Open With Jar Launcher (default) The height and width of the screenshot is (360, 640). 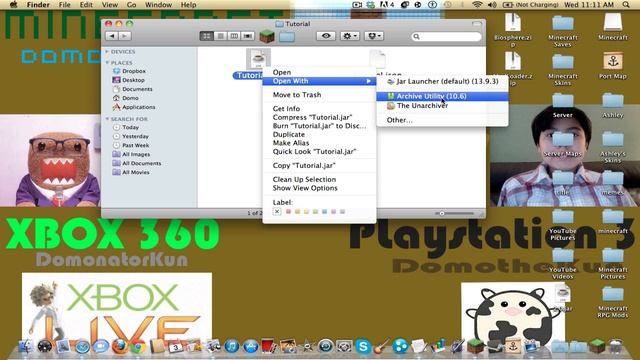[442, 81]
